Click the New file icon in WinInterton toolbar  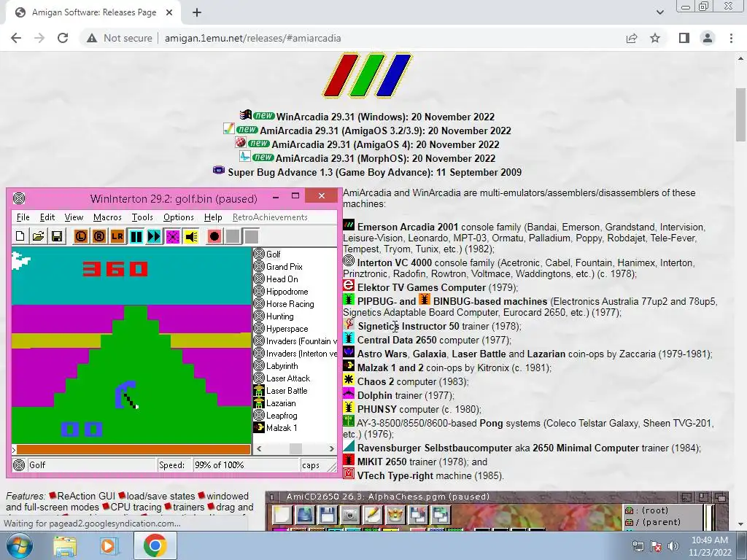pyautogui.click(x=20, y=236)
